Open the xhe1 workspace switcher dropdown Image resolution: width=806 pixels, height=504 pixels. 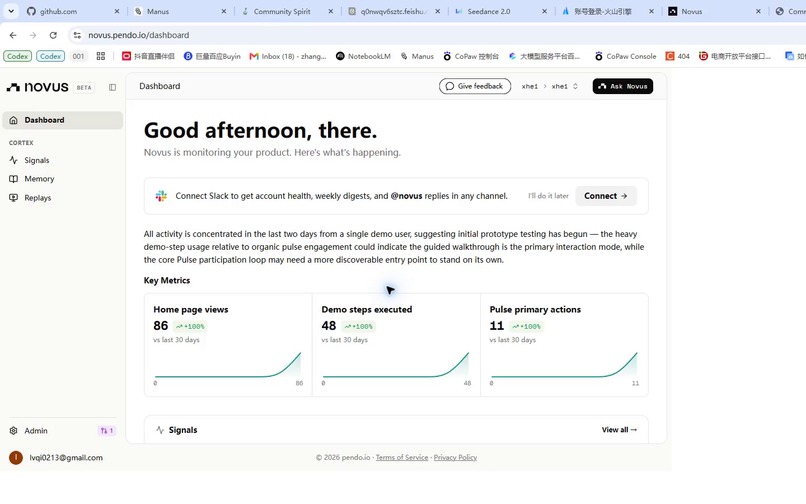click(x=550, y=86)
